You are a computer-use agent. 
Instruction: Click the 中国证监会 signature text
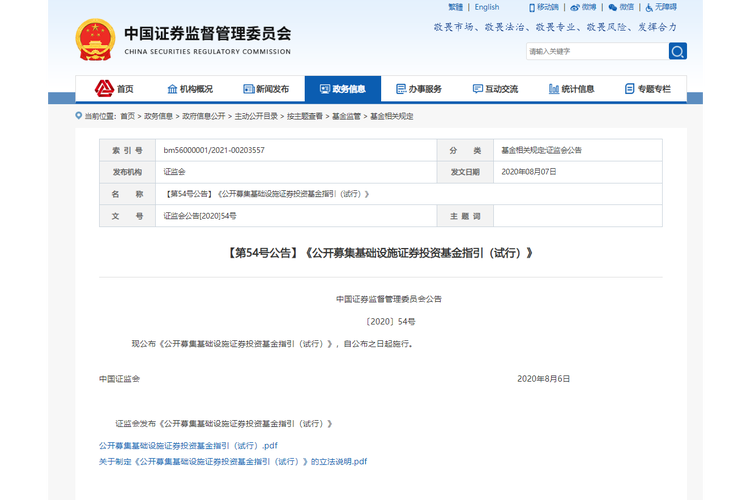[119, 379]
